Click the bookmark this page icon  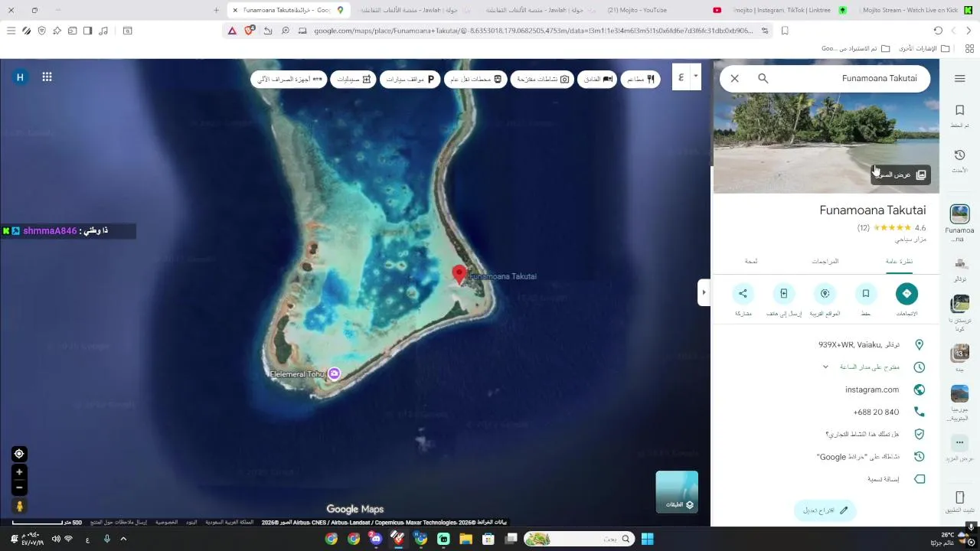(x=785, y=31)
